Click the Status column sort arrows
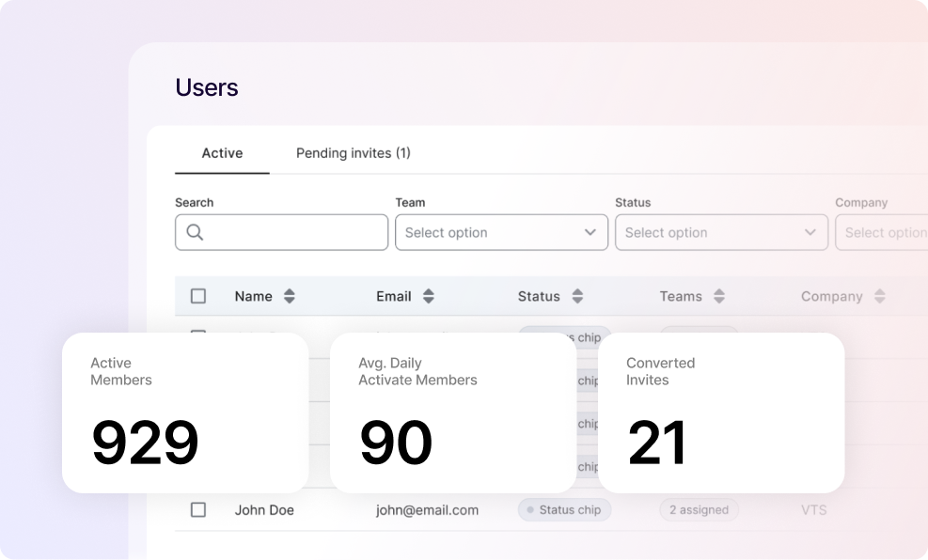 [x=577, y=296]
